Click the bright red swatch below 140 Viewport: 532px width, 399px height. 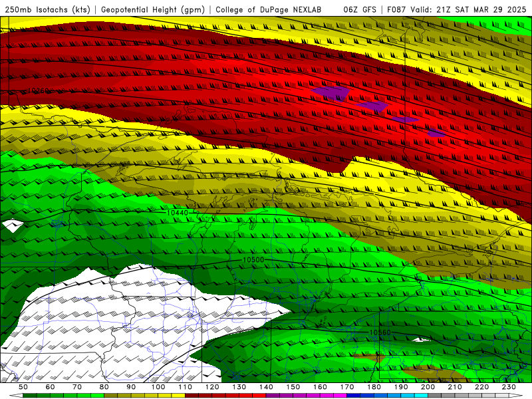(259, 396)
